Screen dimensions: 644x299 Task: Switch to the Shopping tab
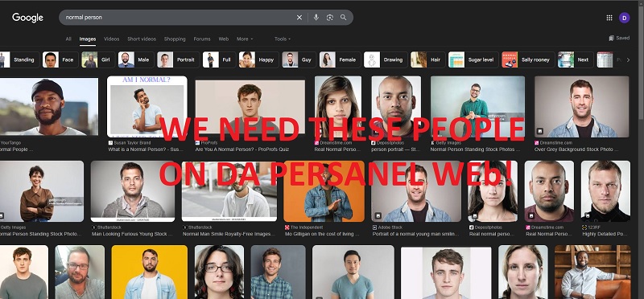coord(175,39)
